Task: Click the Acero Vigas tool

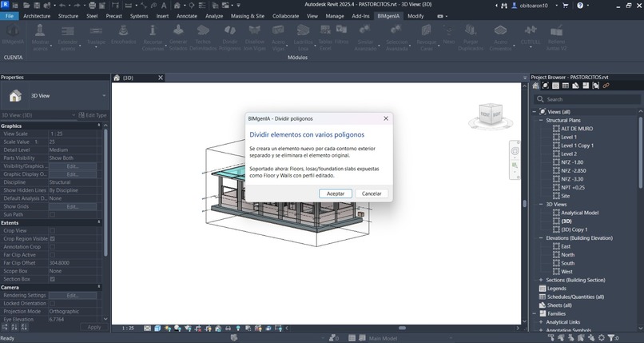Action: [278, 38]
